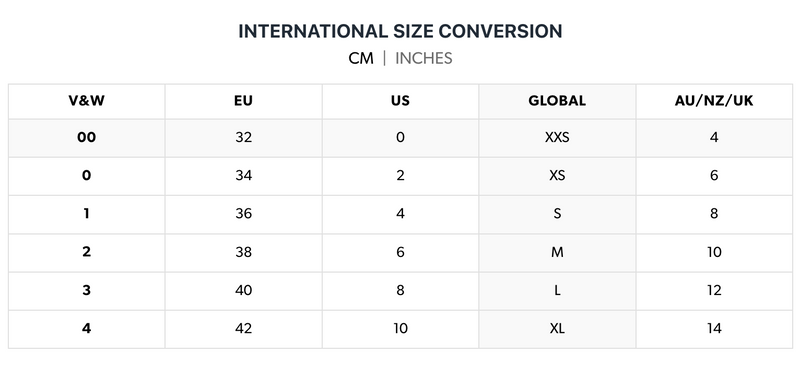
Task: Switch units to INCHES
Action: pyautogui.click(x=423, y=58)
